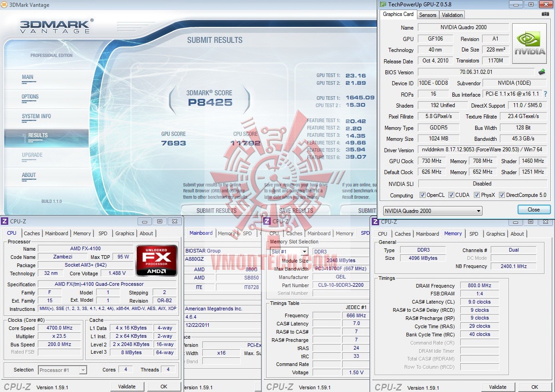Switch to the Sensors tab in GPU-Z
The height and width of the screenshot is (392, 555).
[x=427, y=15]
